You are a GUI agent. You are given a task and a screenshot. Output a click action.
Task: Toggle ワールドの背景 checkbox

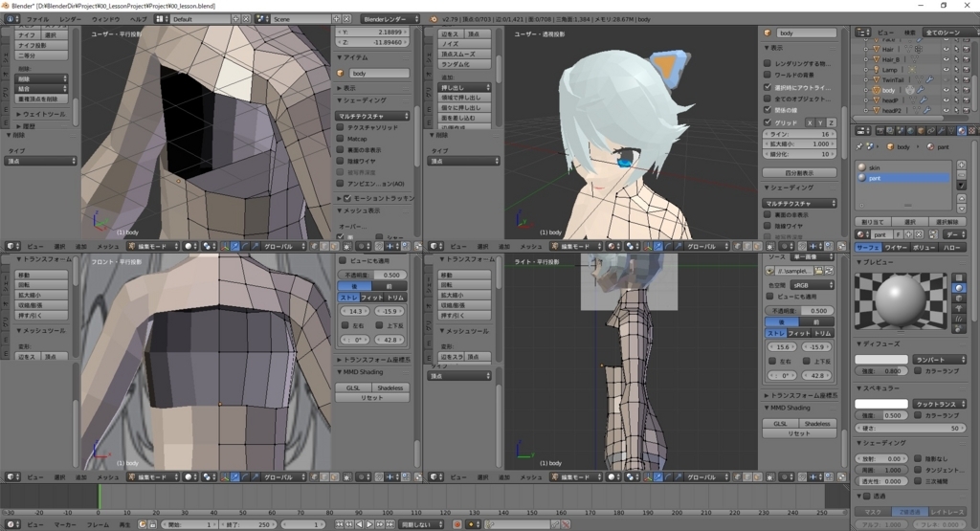pyautogui.click(x=768, y=75)
